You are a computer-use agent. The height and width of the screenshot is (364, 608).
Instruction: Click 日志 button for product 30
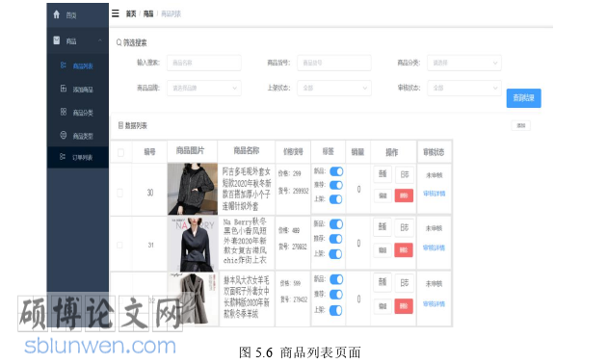405,175
